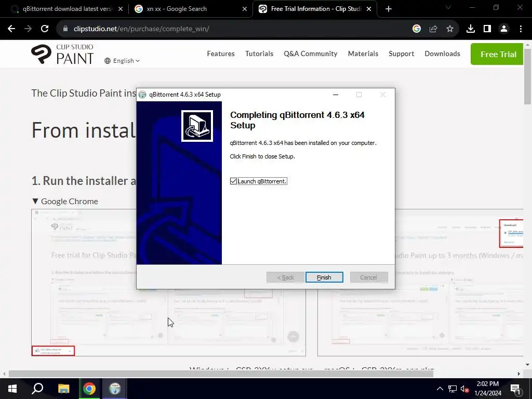Click the Clip Studio Paint logo
532x399 pixels.
[62, 54]
